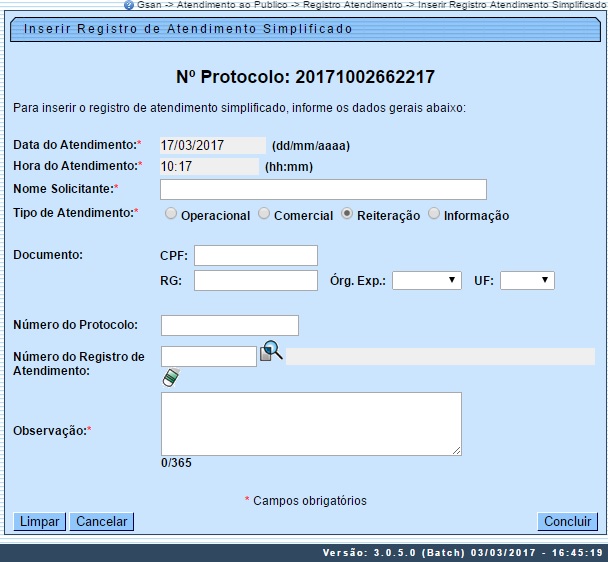Click the Hora do Atendimento field 10:17

coord(209,166)
